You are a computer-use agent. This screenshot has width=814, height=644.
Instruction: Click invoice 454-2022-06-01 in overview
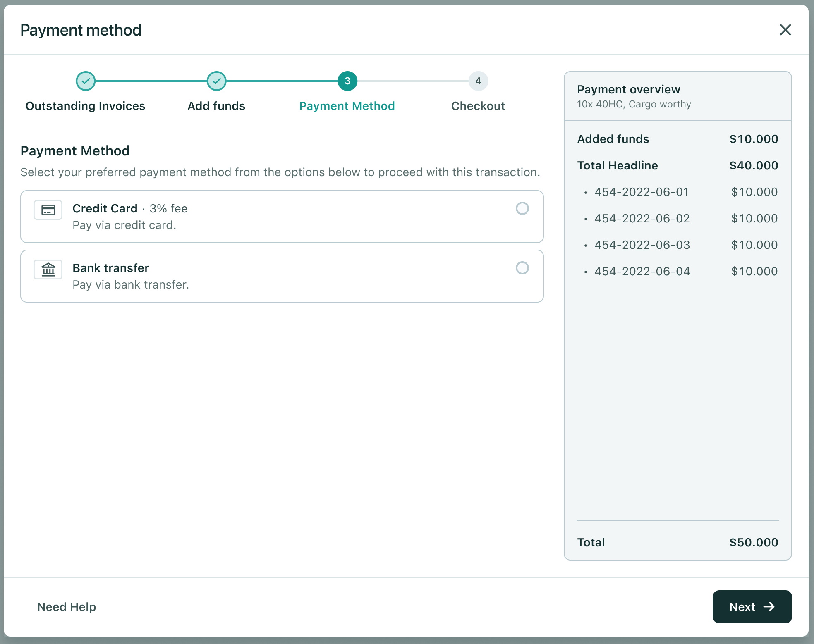click(x=642, y=192)
